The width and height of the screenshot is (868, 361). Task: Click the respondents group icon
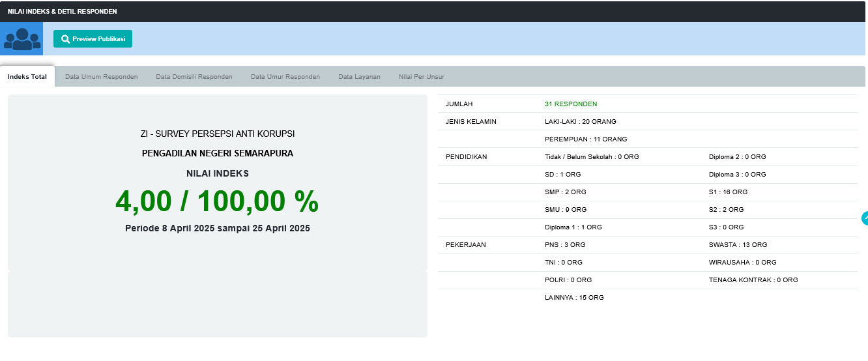22,39
